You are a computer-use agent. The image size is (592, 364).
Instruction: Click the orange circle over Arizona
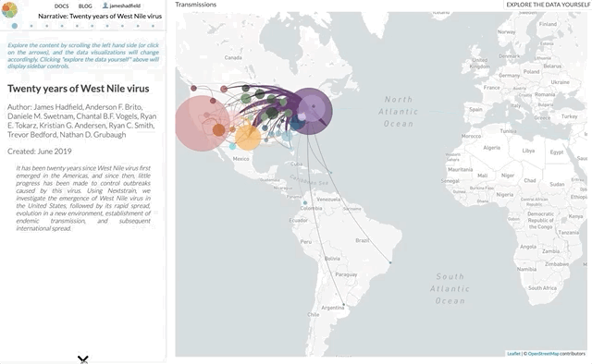pyautogui.click(x=218, y=130)
